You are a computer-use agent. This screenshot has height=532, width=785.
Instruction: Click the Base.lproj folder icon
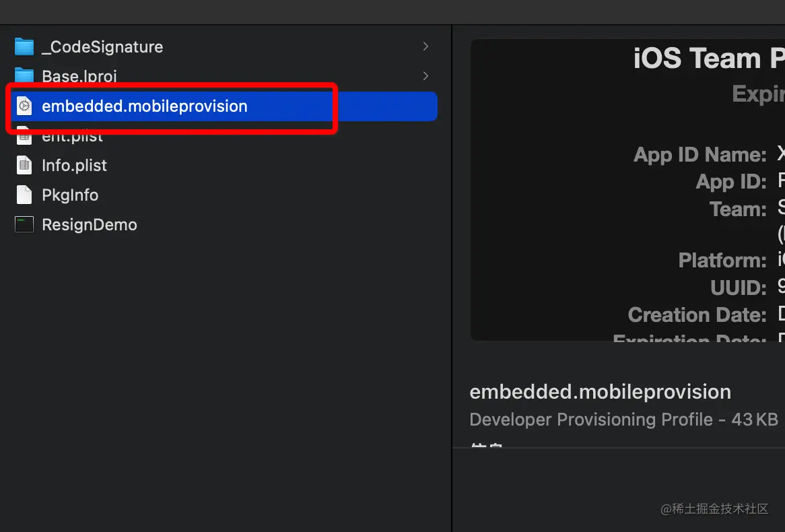point(24,75)
